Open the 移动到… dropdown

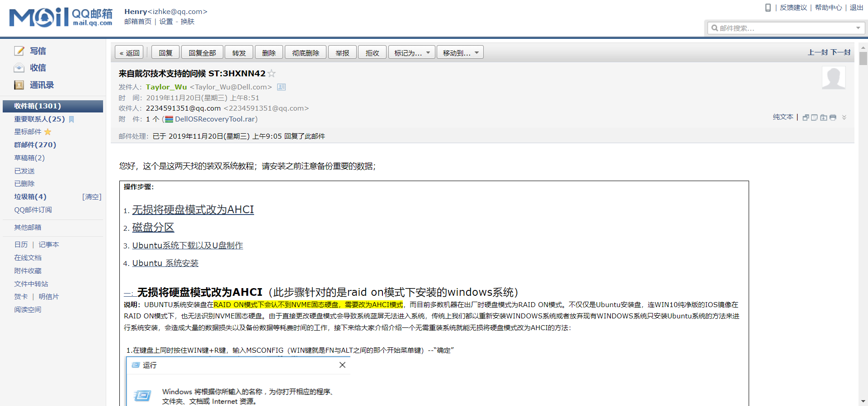[x=460, y=52]
